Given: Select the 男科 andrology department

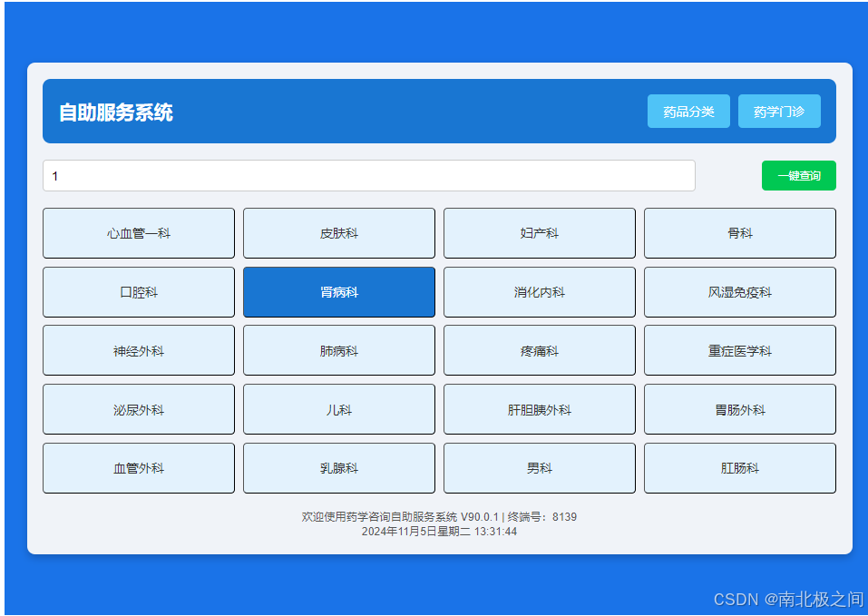Looking at the screenshot, I should pyautogui.click(x=539, y=468).
